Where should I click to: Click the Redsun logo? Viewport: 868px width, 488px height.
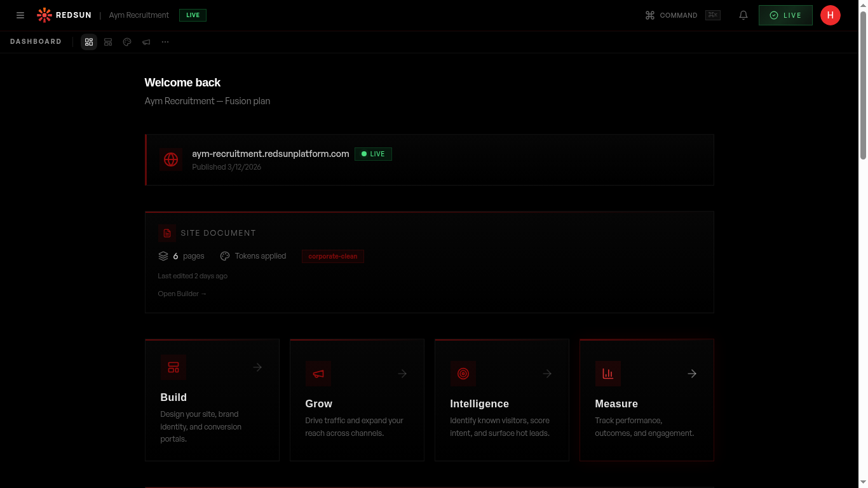(x=44, y=15)
